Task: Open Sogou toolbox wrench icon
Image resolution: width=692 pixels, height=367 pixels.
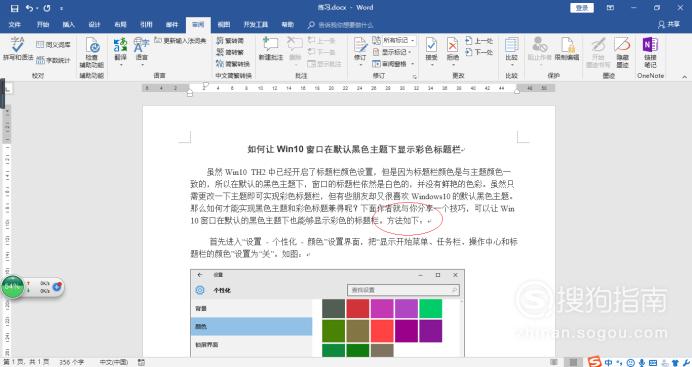Action: [686, 363]
